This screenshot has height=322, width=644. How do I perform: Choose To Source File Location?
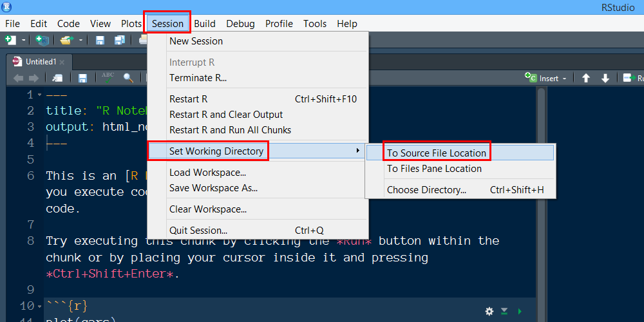[x=460, y=153]
